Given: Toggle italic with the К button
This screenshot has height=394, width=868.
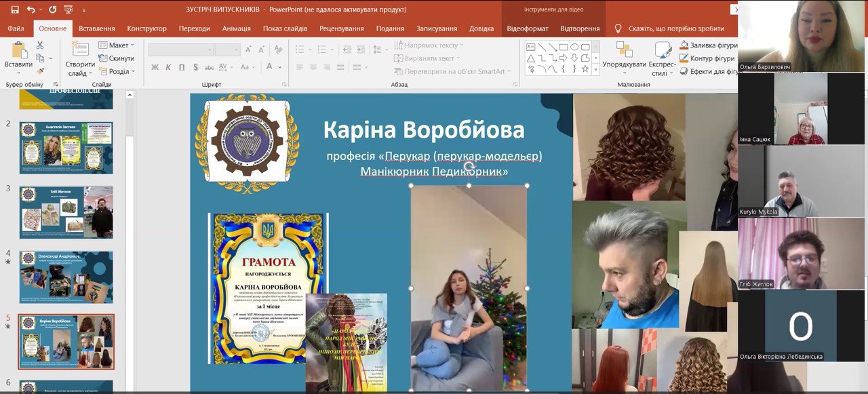Looking at the screenshot, I should pyautogui.click(x=168, y=66).
